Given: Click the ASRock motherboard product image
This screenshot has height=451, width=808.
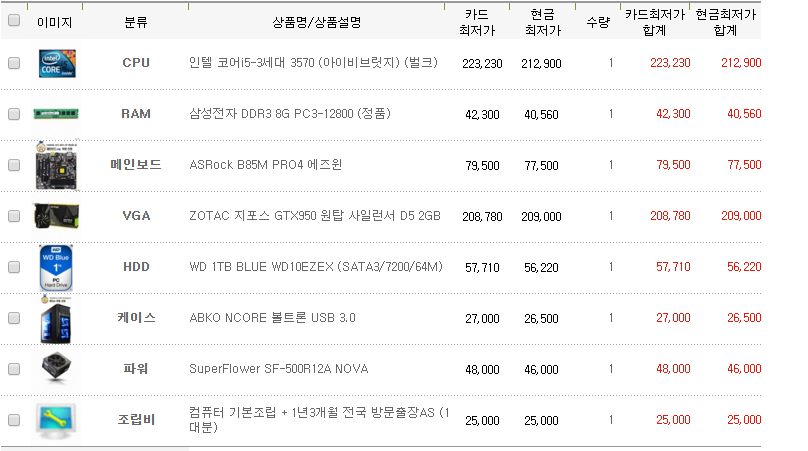Looking at the screenshot, I should click(x=54, y=164).
